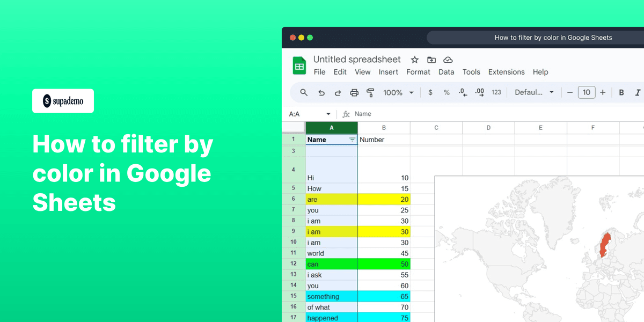This screenshot has height=322, width=644.
Task: Select column B by its header
Action: (x=384, y=127)
